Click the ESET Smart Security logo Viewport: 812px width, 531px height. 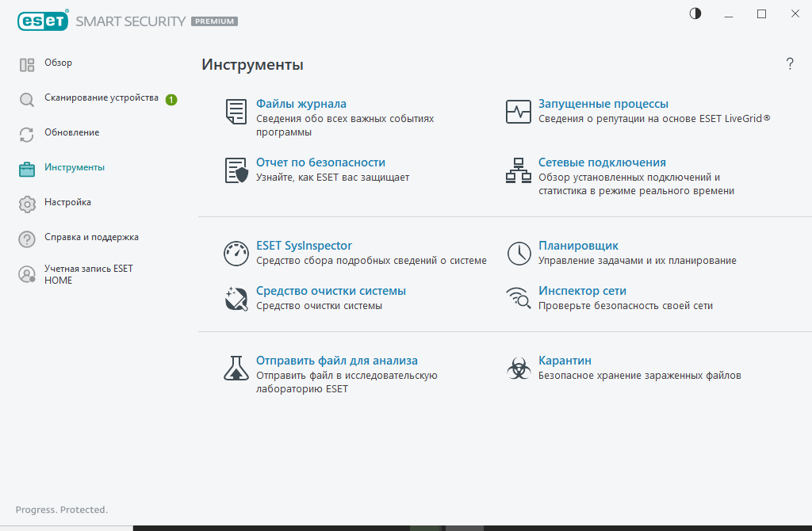128,21
